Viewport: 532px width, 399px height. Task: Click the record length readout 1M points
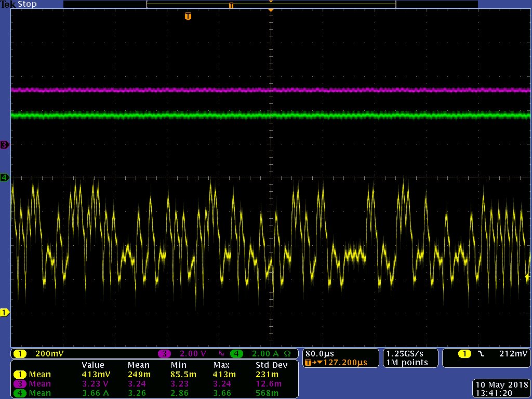click(407, 362)
